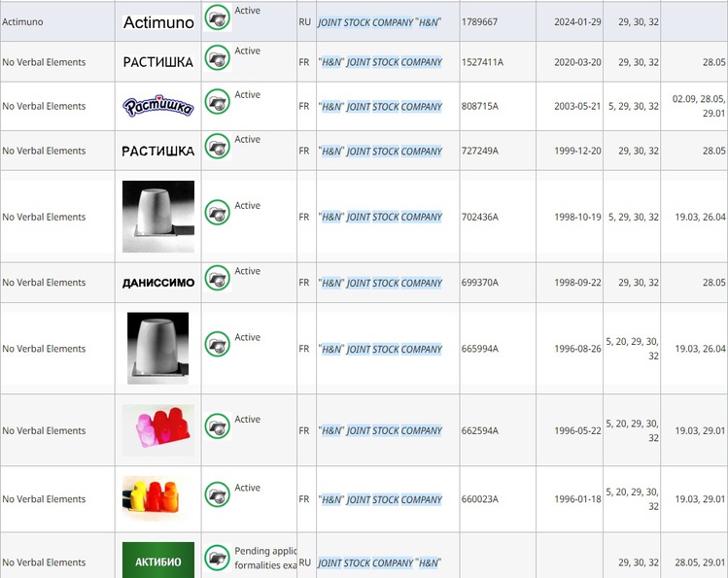
Task: Open the owner link in the 727249A row
Action: (380, 152)
